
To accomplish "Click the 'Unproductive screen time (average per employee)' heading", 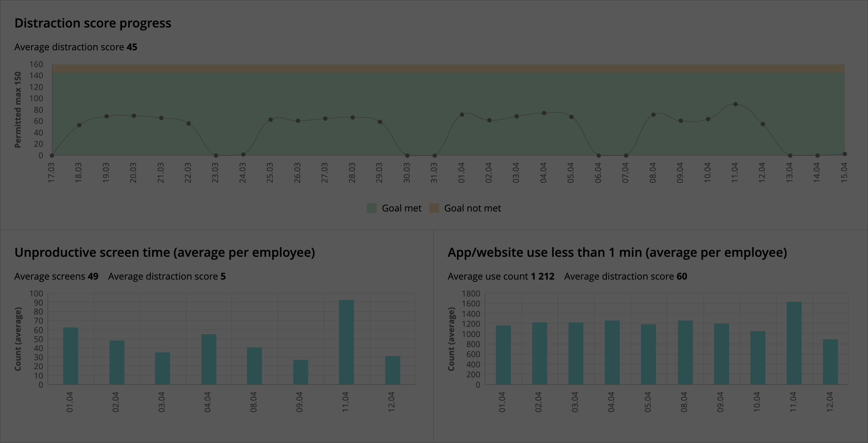I will 165,252.
